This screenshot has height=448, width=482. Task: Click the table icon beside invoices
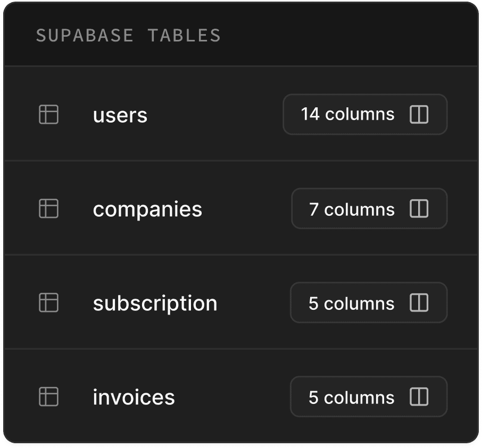48,396
